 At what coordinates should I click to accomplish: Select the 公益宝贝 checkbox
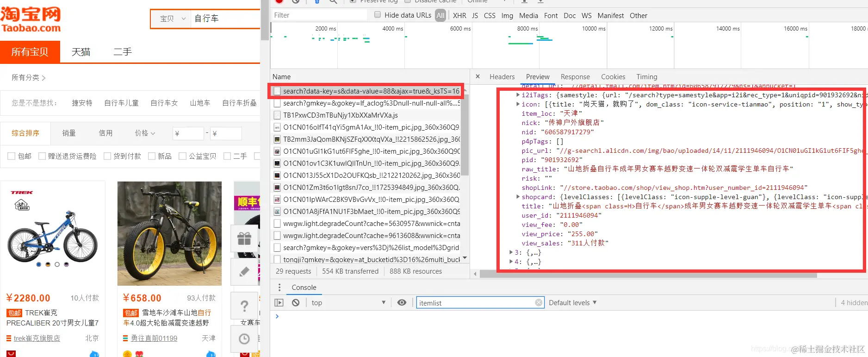[182, 156]
